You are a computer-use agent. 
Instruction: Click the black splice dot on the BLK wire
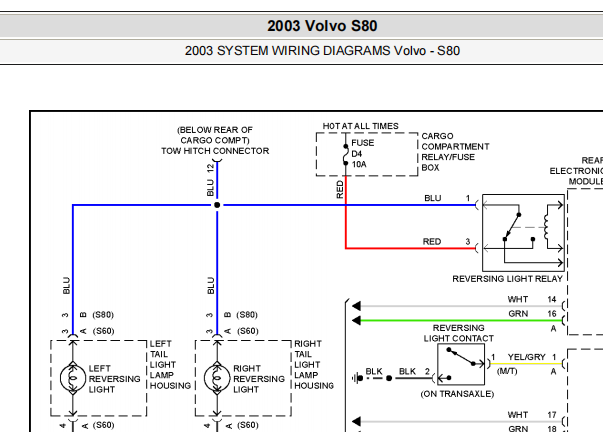(389, 379)
